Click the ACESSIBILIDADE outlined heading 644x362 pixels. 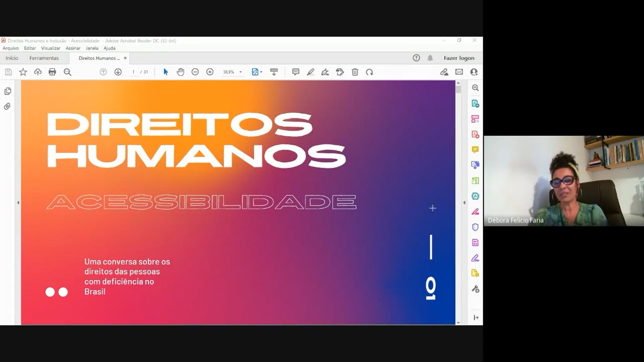pyautogui.click(x=201, y=202)
